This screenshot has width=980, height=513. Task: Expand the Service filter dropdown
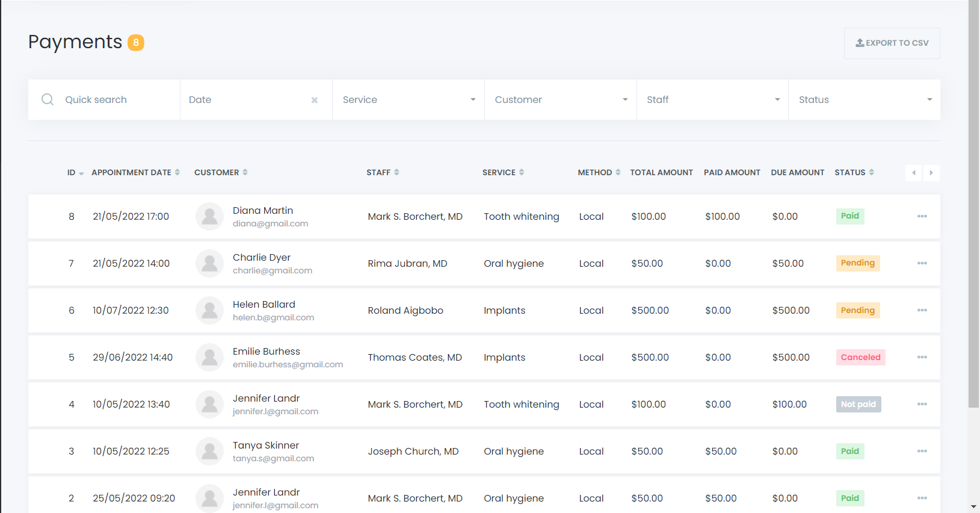point(408,100)
